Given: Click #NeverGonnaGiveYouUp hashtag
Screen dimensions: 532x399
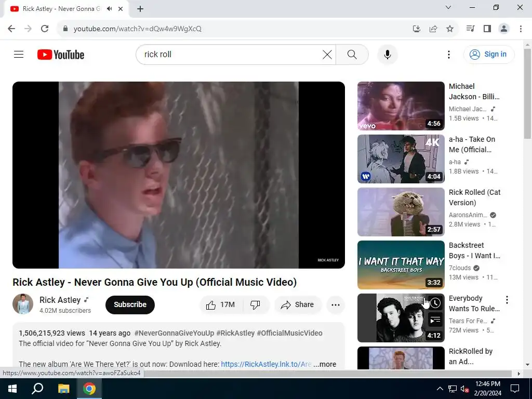Looking at the screenshot, I should click(x=174, y=333).
